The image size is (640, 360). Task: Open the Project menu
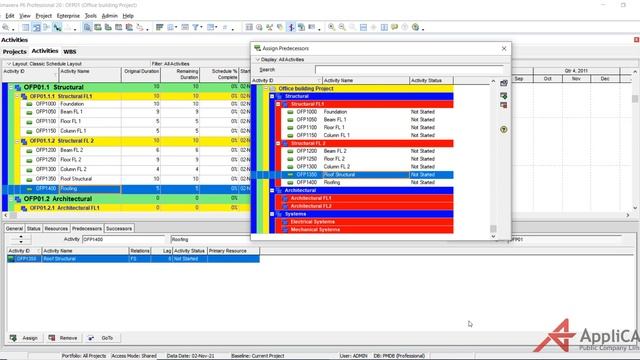pyautogui.click(x=44, y=16)
